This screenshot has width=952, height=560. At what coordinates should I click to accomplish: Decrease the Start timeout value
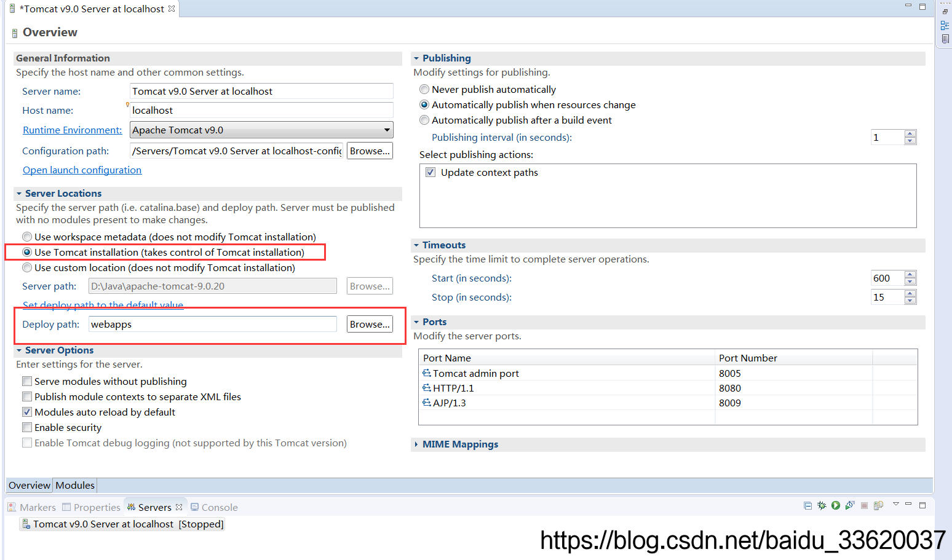point(910,282)
